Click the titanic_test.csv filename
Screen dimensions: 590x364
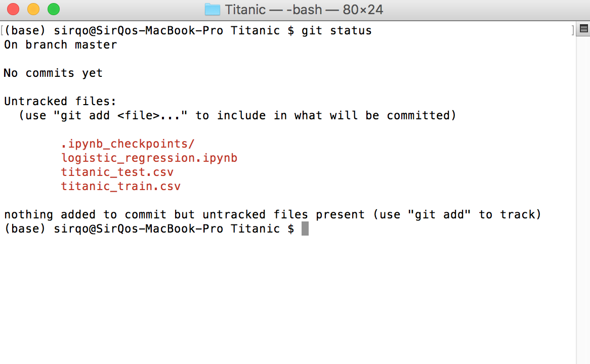tap(117, 172)
